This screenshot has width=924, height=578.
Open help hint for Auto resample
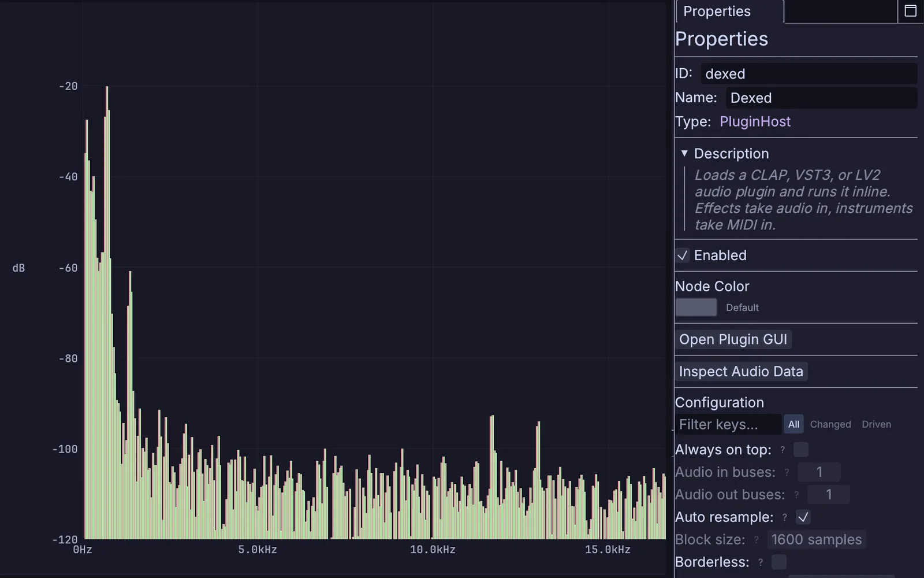pyautogui.click(x=784, y=517)
